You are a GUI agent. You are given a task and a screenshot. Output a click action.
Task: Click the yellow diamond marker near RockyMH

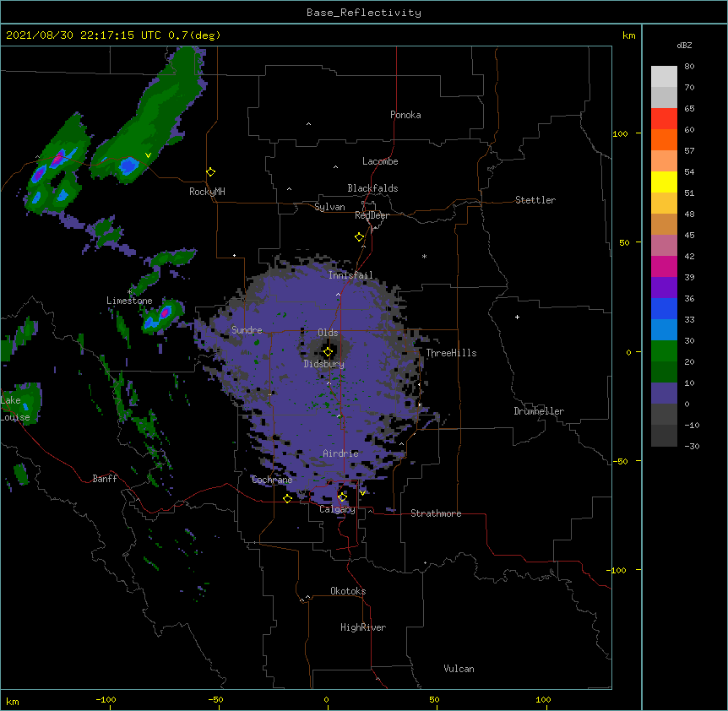click(x=211, y=172)
